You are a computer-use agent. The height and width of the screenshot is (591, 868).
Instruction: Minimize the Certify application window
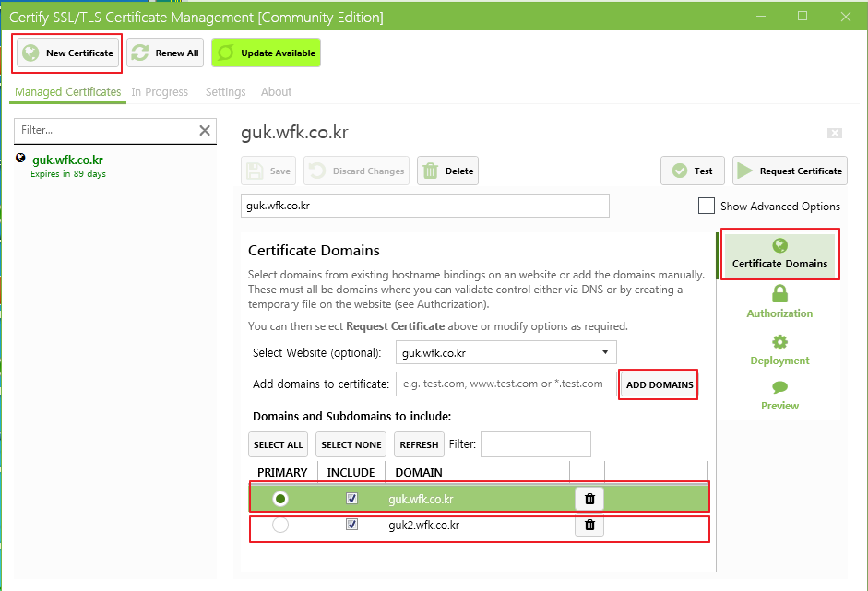coord(761,16)
